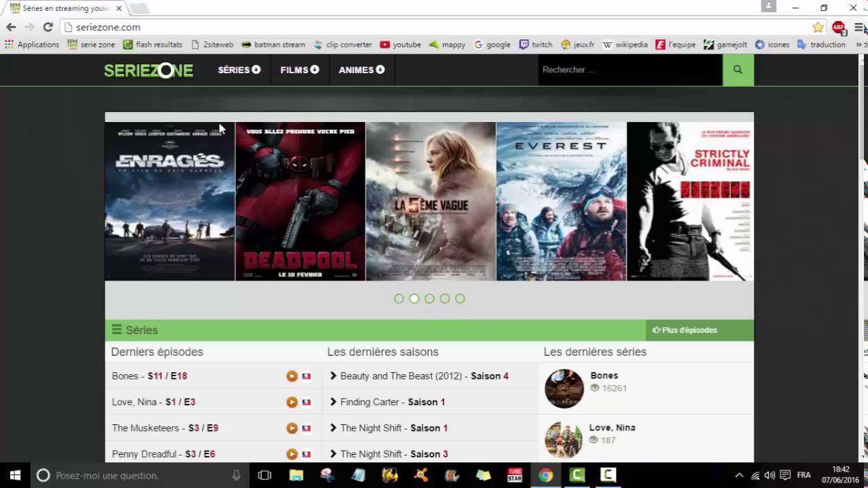Screen dimensions: 868x488
Task: Click the green search magnifier button
Action: 738,70
